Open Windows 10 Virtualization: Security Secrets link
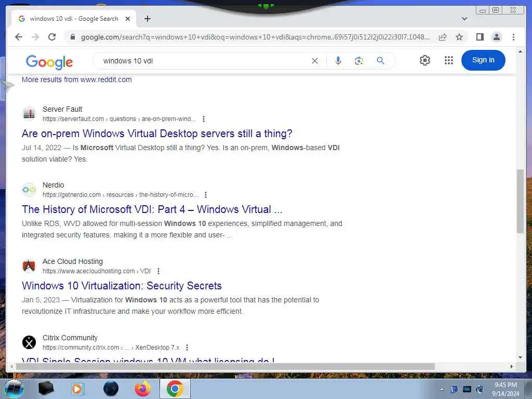Image resolution: width=532 pixels, height=399 pixels. [122, 286]
